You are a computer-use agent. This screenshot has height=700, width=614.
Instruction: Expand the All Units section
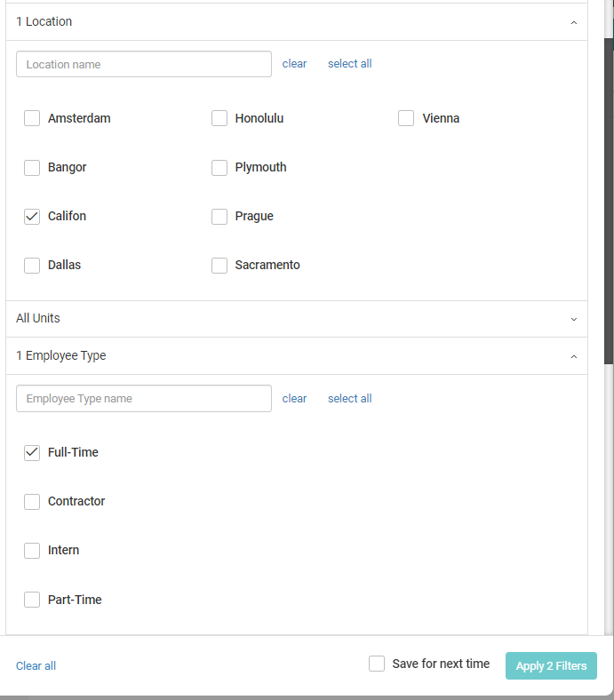tap(573, 319)
